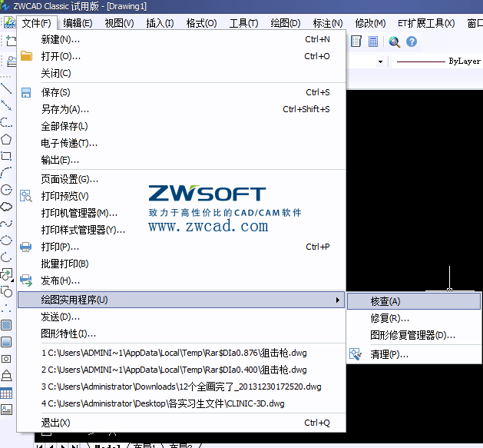Select 核查(A) in the drawing utilities submenu
This screenshot has width=483, height=448.
tap(385, 301)
